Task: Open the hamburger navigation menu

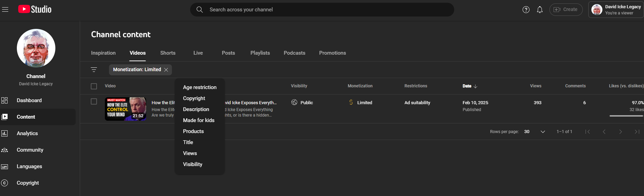Action: [x=5, y=10]
